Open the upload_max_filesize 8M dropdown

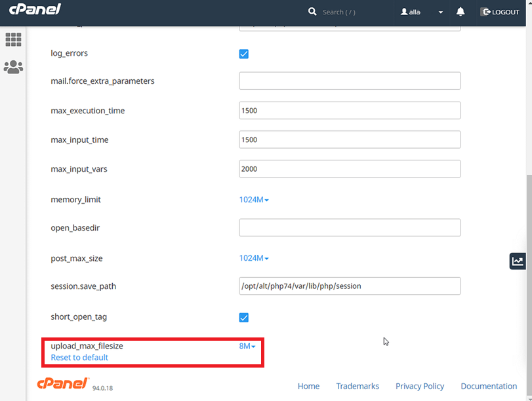click(247, 346)
